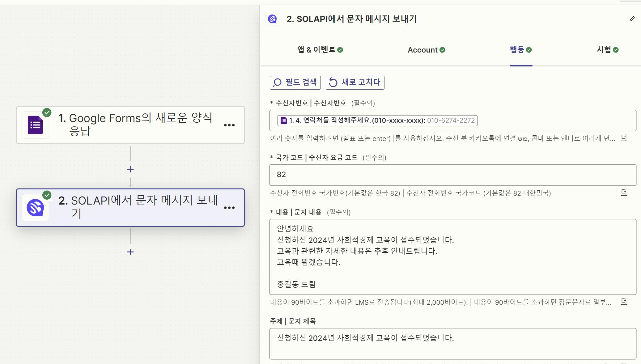Screen dimensions: 641x364
Task: Add a step below the SOLAPI step
Action: click(130, 252)
